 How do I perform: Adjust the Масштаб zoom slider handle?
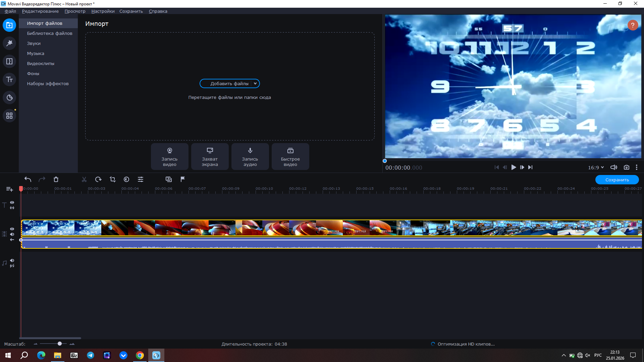[60, 344]
